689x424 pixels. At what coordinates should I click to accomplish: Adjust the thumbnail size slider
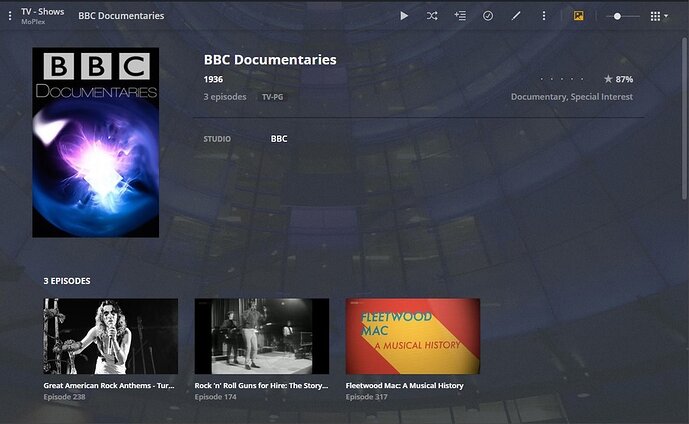click(623, 16)
